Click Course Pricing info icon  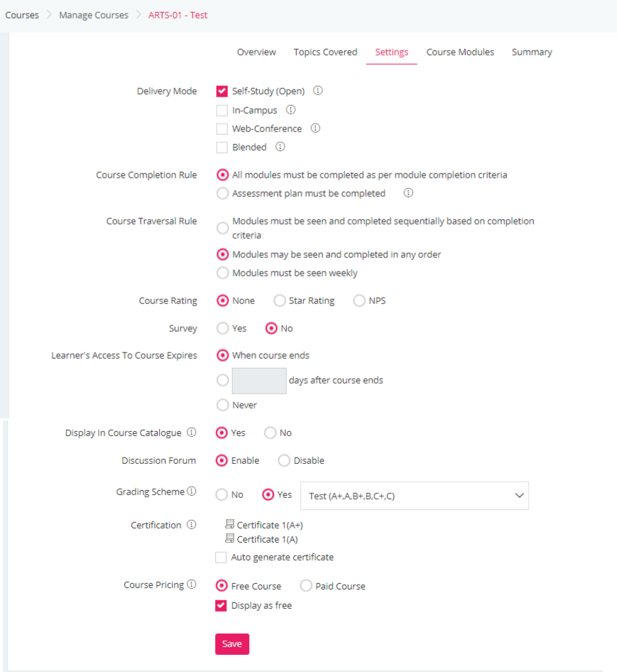point(192,584)
